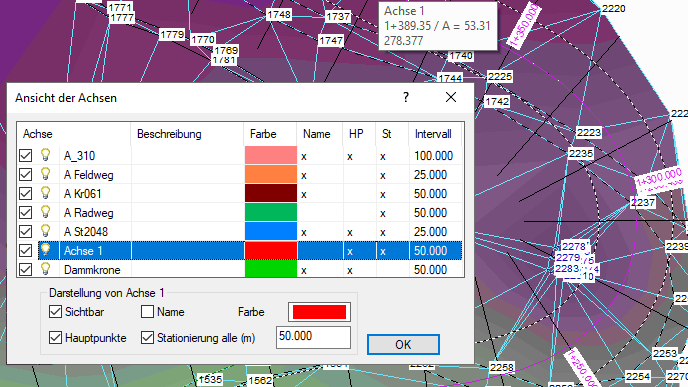Click the 25.000 interval of A Feldweg
688x387 pixels.
(x=430, y=175)
